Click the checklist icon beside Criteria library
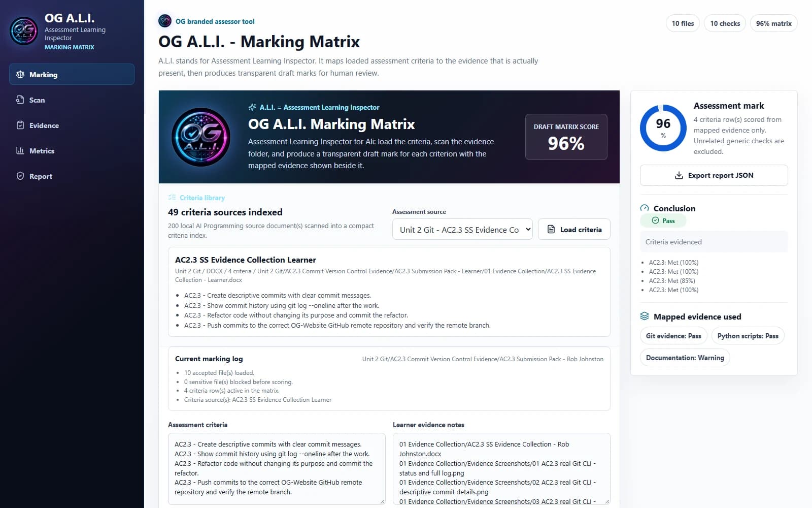This screenshot has width=812, height=508. 172,197
